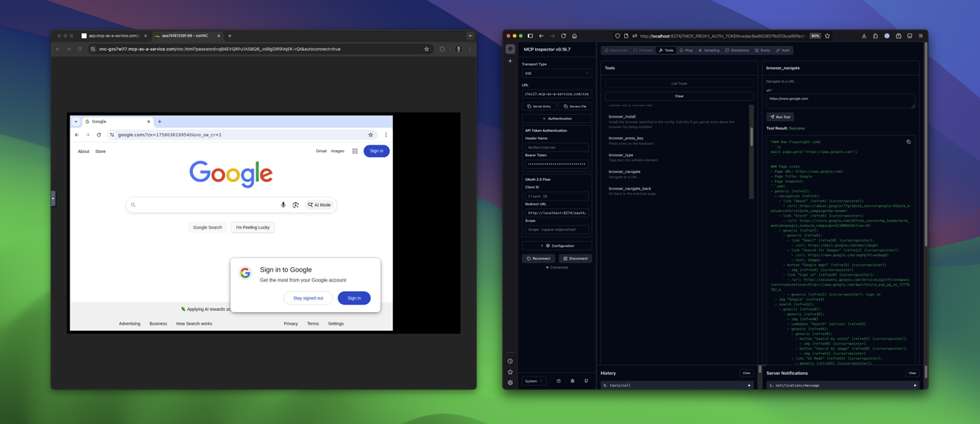This screenshot has width=980, height=424.
Task: Clear the tools list
Action: click(679, 96)
